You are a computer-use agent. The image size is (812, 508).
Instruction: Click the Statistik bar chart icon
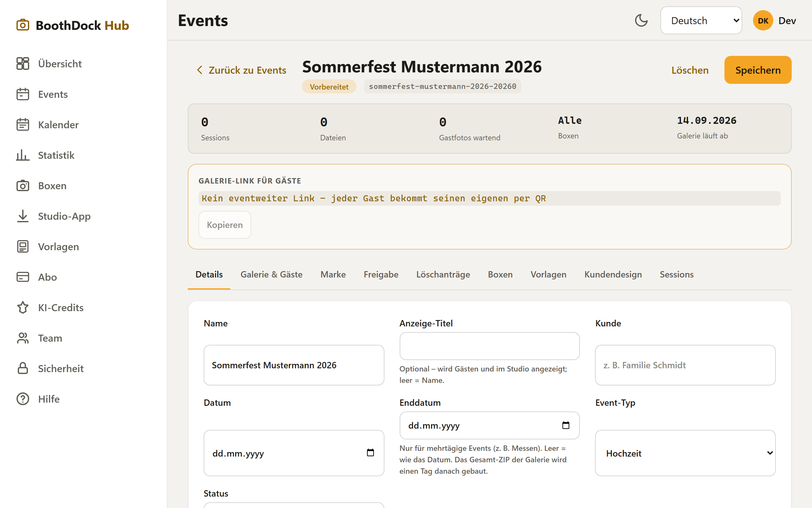[x=23, y=155]
